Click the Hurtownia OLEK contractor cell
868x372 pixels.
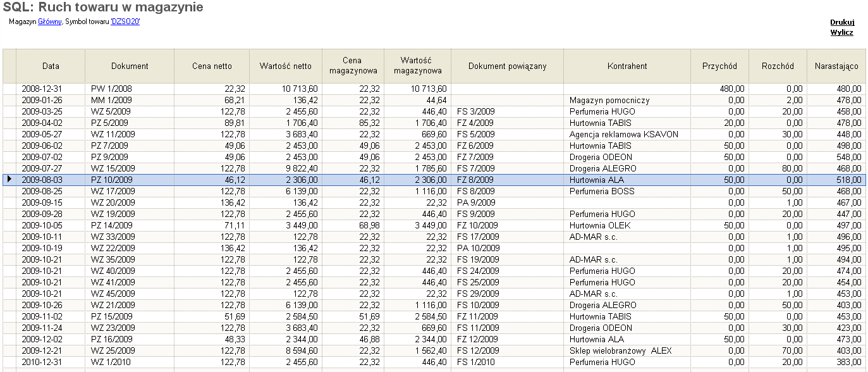coord(627,225)
